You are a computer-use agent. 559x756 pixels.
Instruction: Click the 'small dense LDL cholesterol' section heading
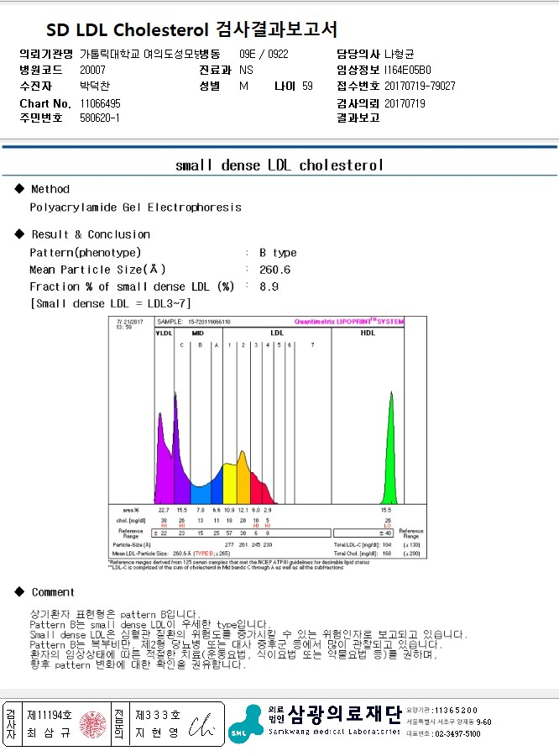(x=279, y=165)
